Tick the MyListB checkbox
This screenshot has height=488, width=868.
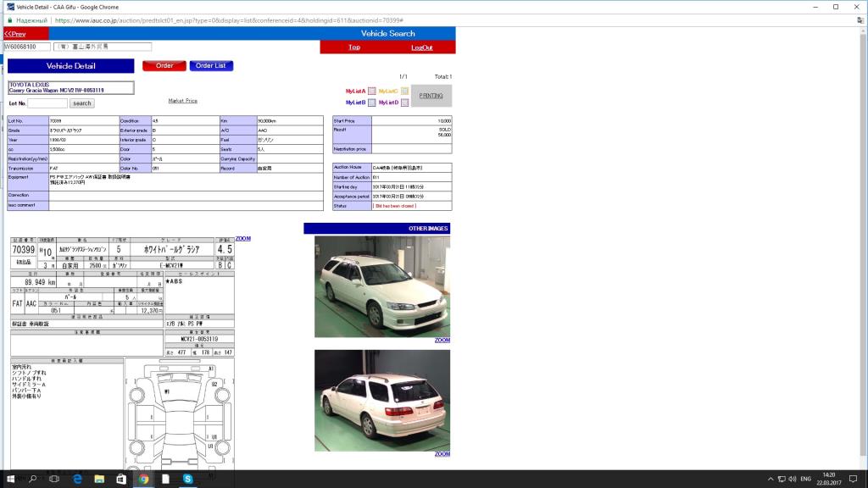coord(372,103)
